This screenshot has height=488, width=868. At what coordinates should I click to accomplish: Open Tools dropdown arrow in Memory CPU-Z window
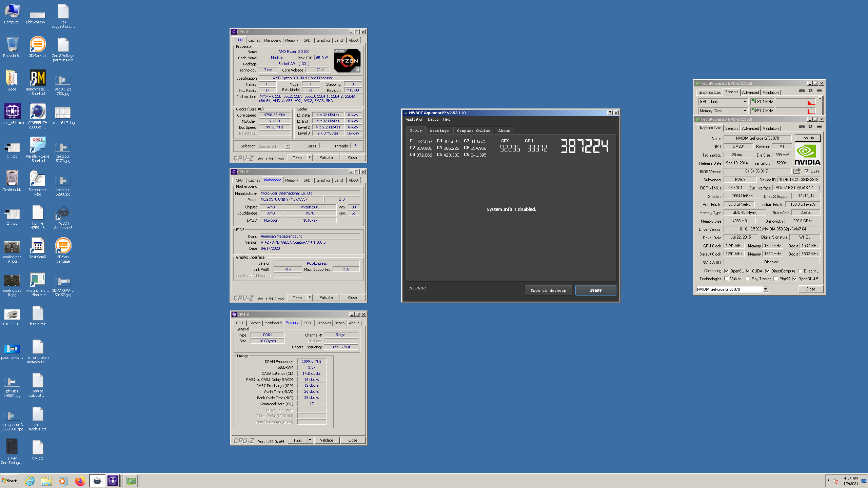(310, 440)
